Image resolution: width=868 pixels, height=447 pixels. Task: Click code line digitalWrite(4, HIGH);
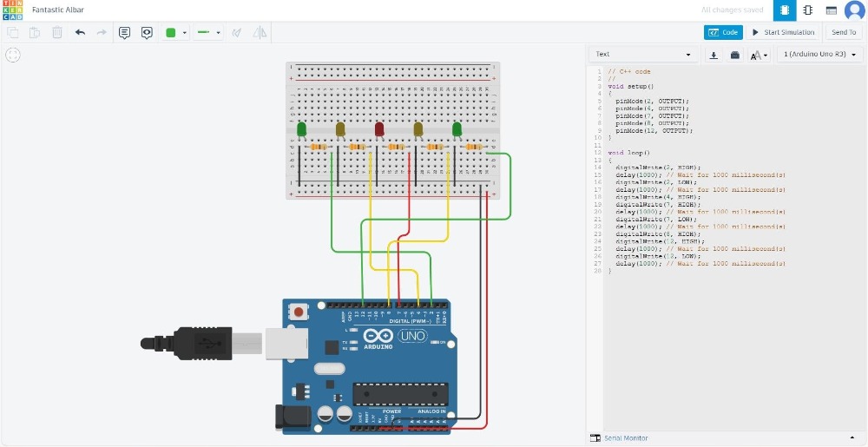pos(658,197)
